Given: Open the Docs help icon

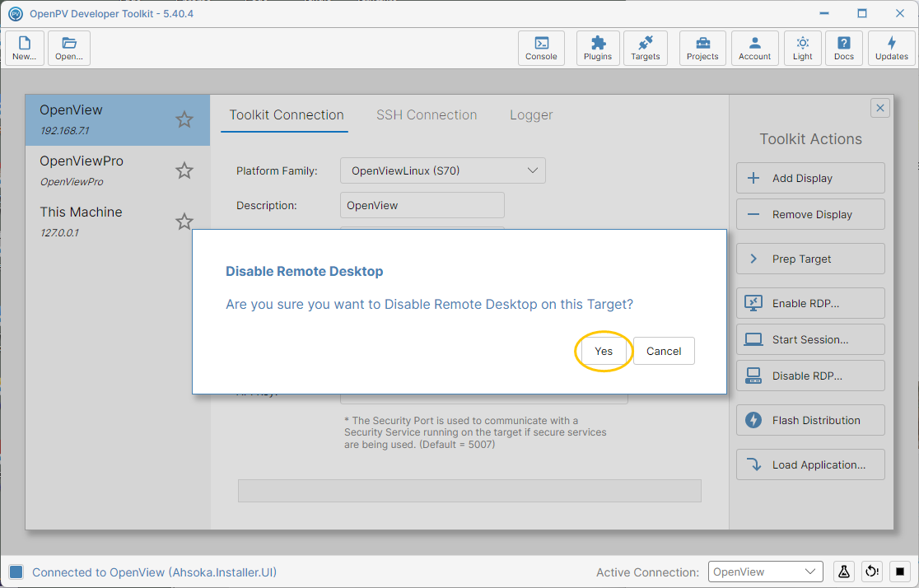Looking at the screenshot, I should click(844, 48).
